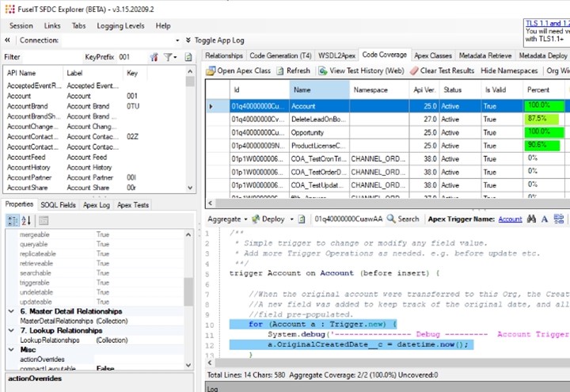Switch to the WSDL2Apex tab
This screenshot has height=392, width=570.
coord(336,55)
